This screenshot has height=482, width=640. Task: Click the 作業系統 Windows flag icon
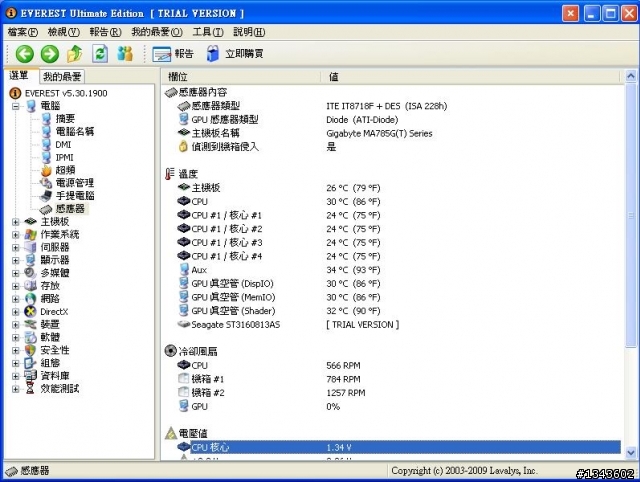[31, 235]
